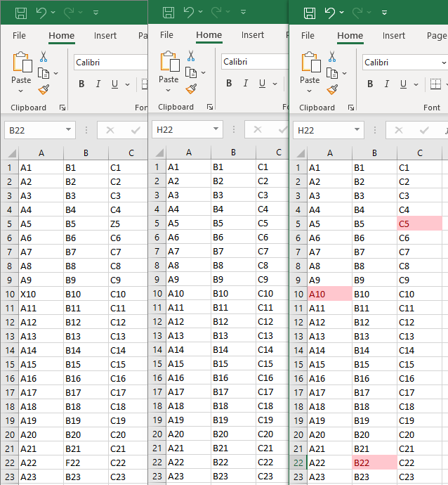Click Undo icon in left Excel window
This screenshot has height=485, width=448.
[41, 13]
